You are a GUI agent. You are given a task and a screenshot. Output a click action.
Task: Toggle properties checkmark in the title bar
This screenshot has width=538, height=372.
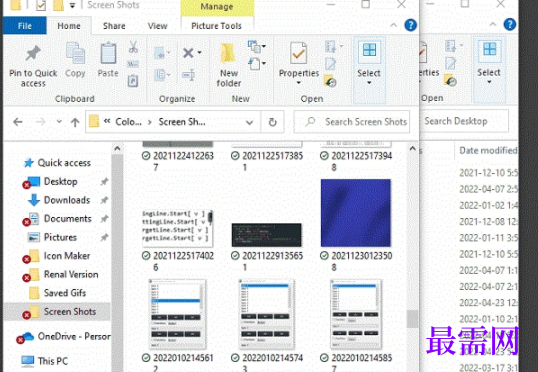coord(41,5)
